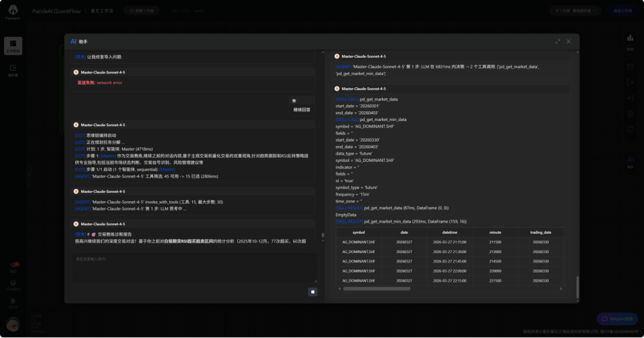Click the trash delete icon in right toolbar
The height and width of the screenshot is (338, 644).
pyautogui.click(x=630, y=113)
